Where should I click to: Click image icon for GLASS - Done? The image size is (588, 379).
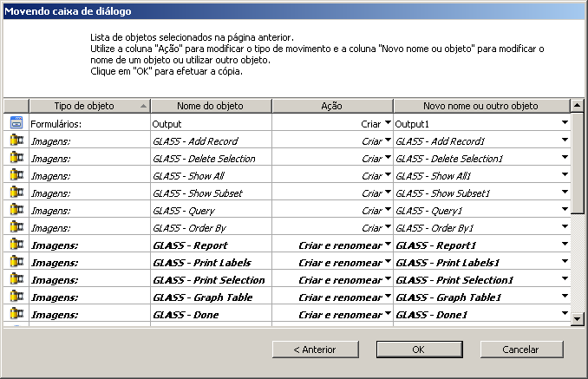point(15,314)
